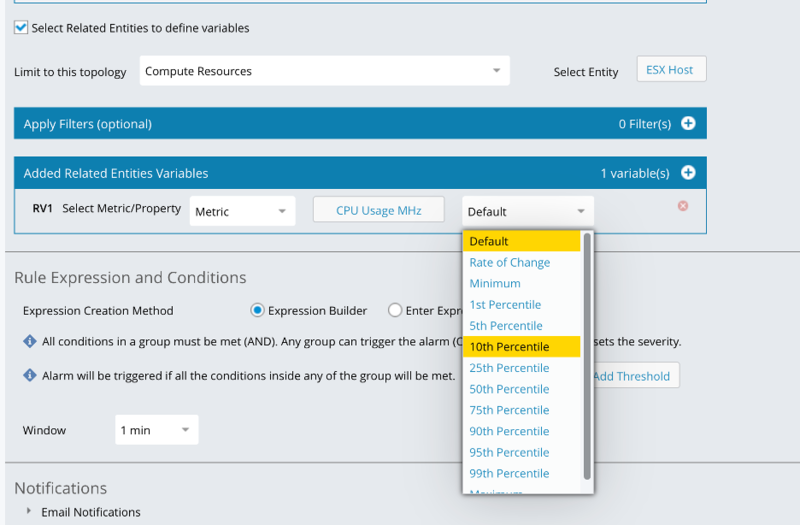
Task: Expand Email Notifications section
Action: click(x=29, y=511)
